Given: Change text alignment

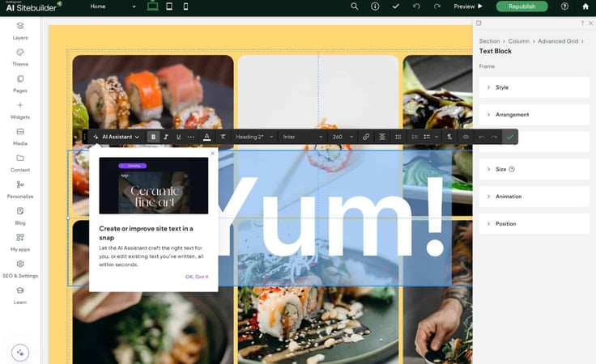Looking at the screenshot, I should tap(382, 137).
